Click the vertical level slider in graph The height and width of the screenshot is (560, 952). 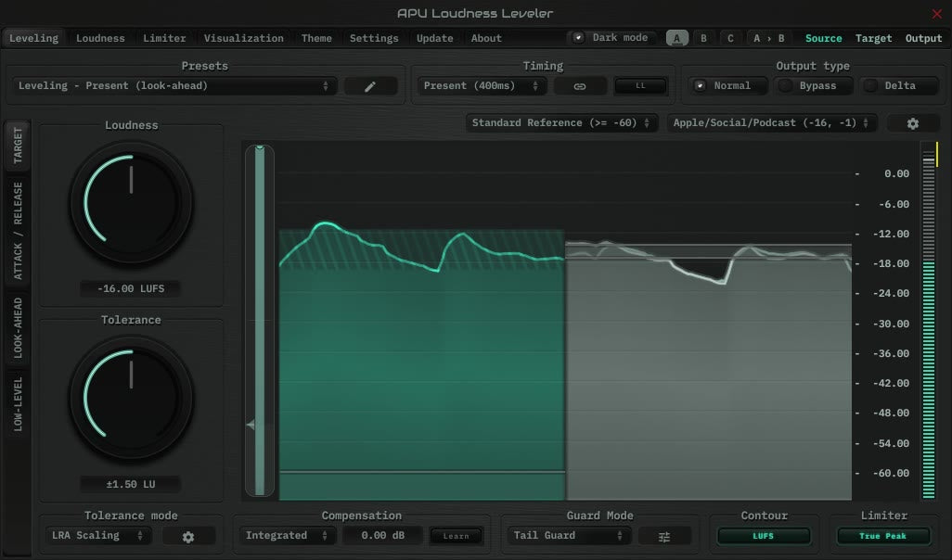coord(259,321)
